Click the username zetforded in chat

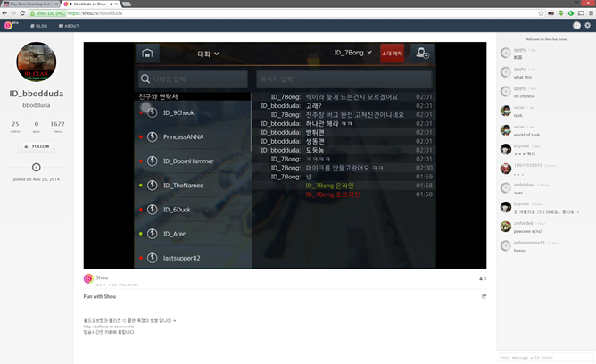[x=524, y=223]
